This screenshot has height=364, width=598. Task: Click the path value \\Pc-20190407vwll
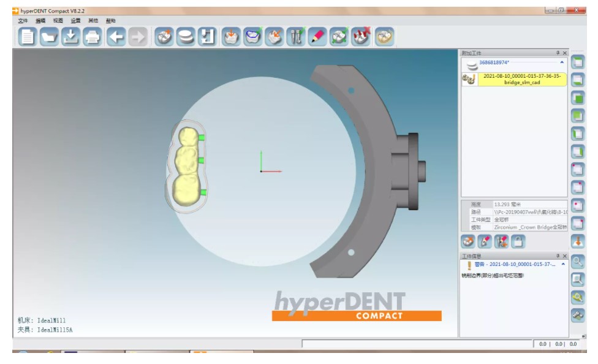pos(530,212)
